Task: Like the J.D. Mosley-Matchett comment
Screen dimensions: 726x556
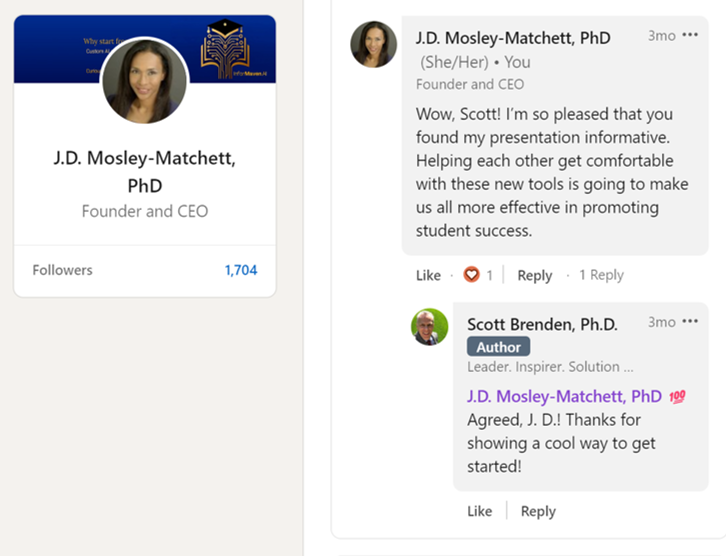Action: [x=428, y=275]
